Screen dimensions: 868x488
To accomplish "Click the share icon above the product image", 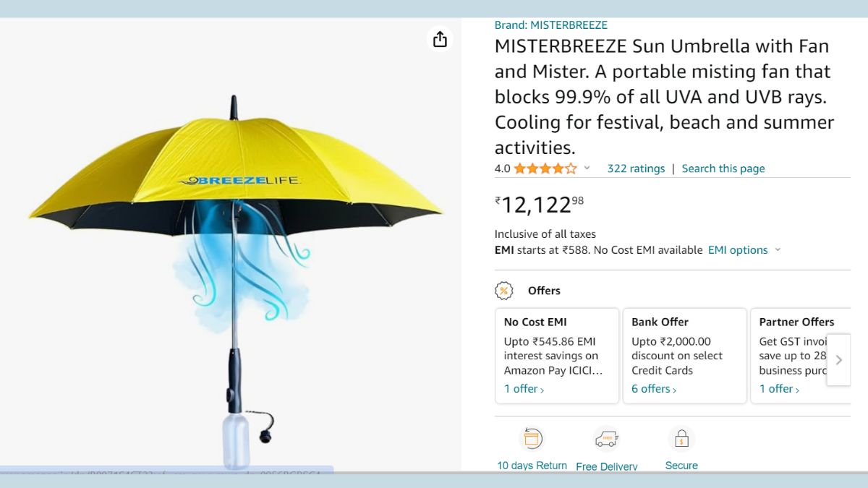I will [x=440, y=39].
